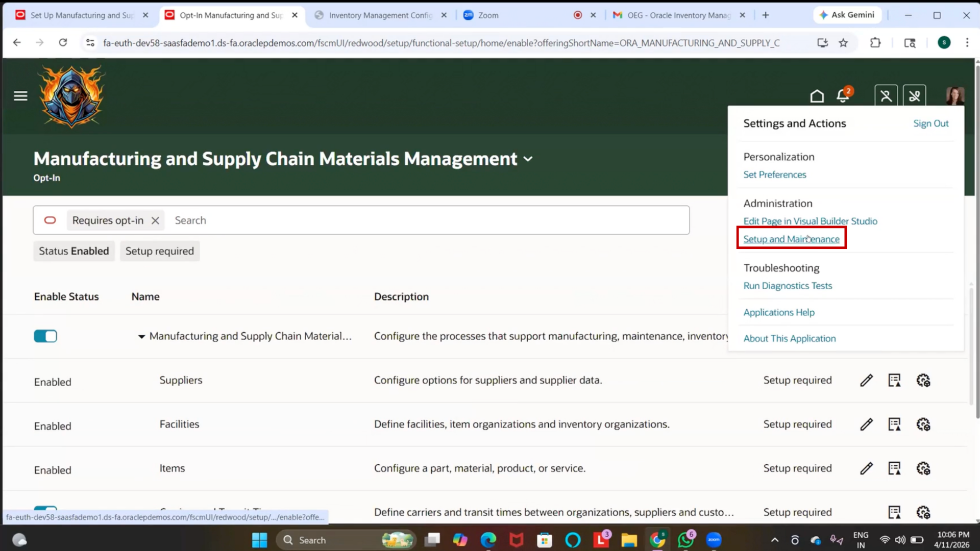This screenshot has width=980, height=551.
Task: Click the Enable Status column header
Action: [x=66, y=296]
